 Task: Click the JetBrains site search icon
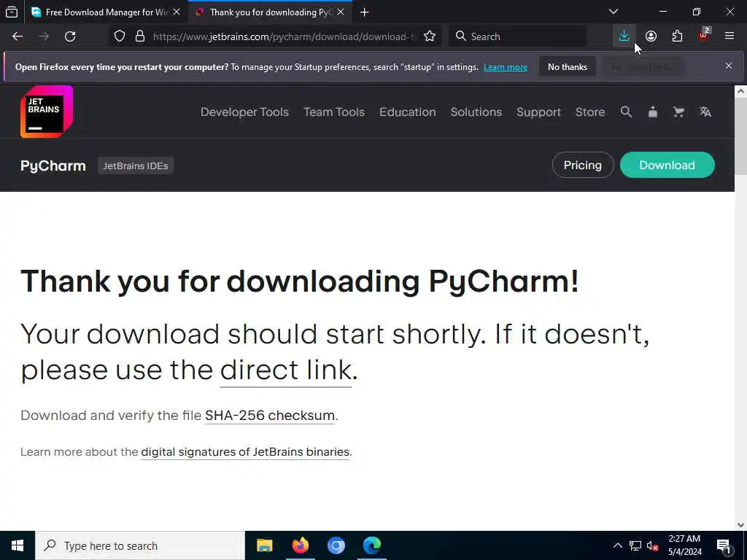(626, 112)
